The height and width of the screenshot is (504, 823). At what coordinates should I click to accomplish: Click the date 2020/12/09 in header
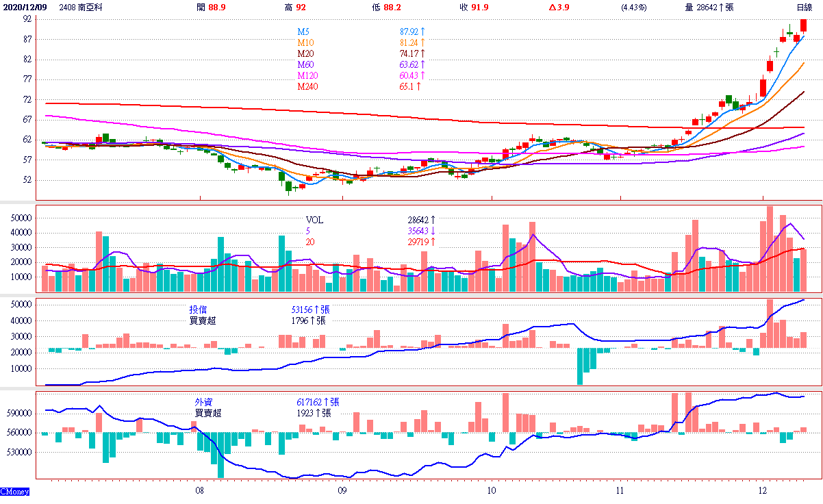[x=24, y=7]
